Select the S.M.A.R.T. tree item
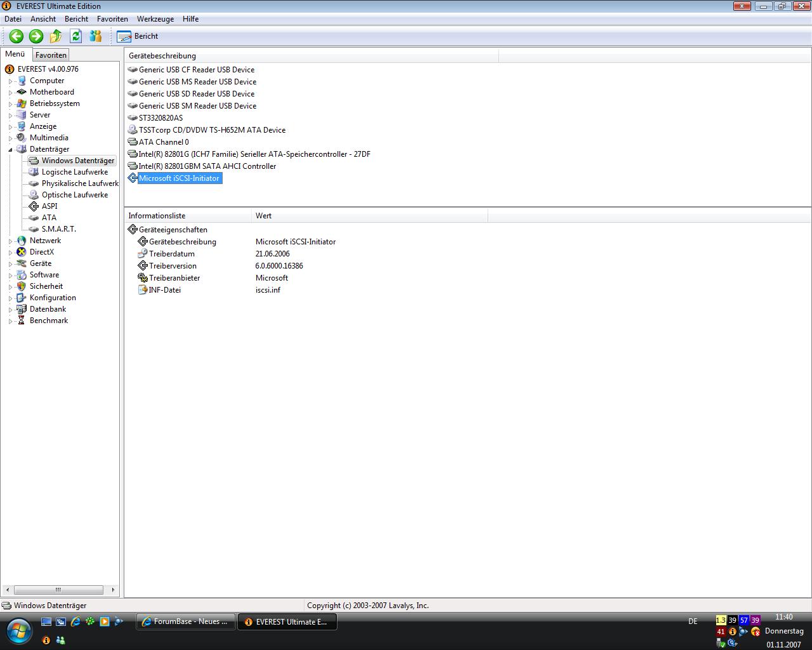This screenshot has height=650, width=812. pos(58,229)
